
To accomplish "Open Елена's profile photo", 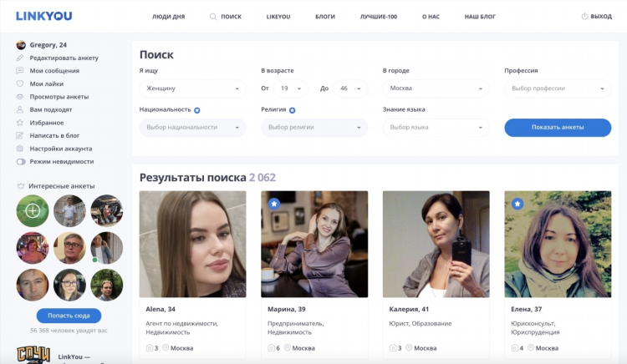I will point(558,244).
